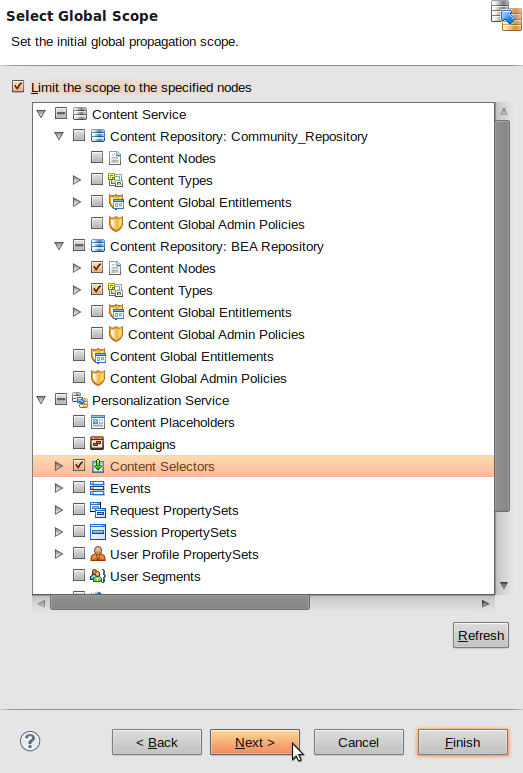Click the Session PropertySets icon
The image size is (523, 773).
coord(98,532)
